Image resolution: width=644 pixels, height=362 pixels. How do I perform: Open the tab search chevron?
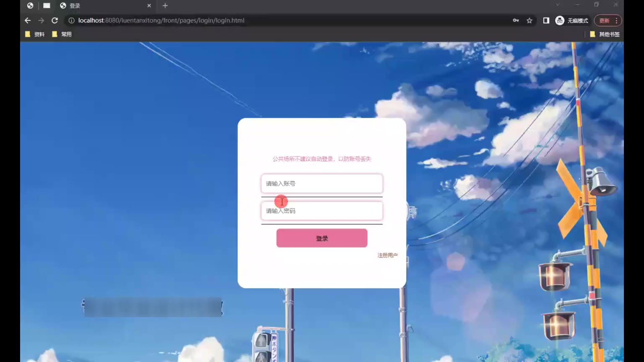[x=557, y=5]
